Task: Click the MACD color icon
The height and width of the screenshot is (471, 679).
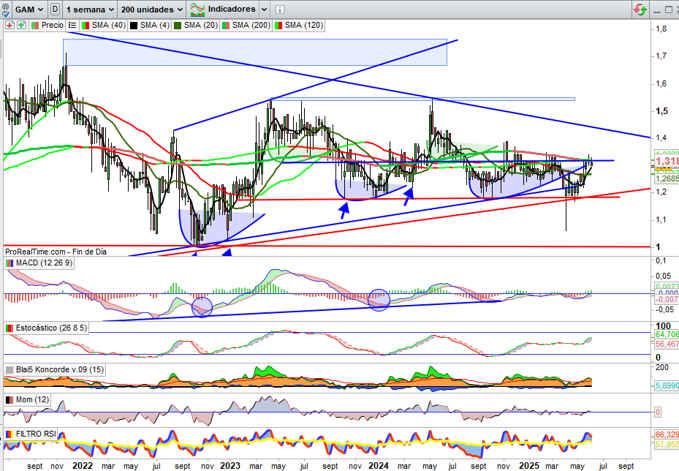Action: tap(10, 263)
